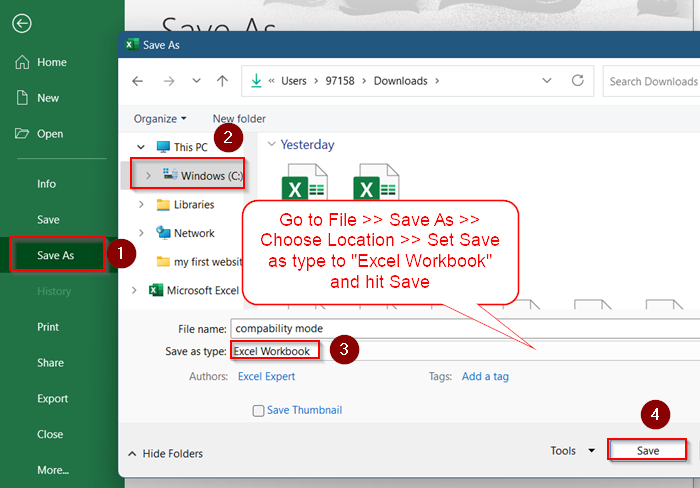This screenshot has height=488, width=700.
Task: Open the Save as type dropdown
Action: click(x=465, y=351)
